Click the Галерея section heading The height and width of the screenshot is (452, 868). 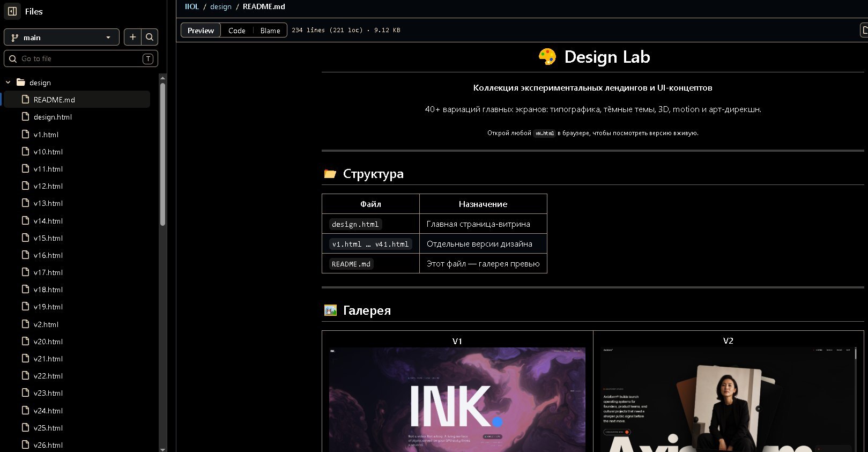point(358,310)
